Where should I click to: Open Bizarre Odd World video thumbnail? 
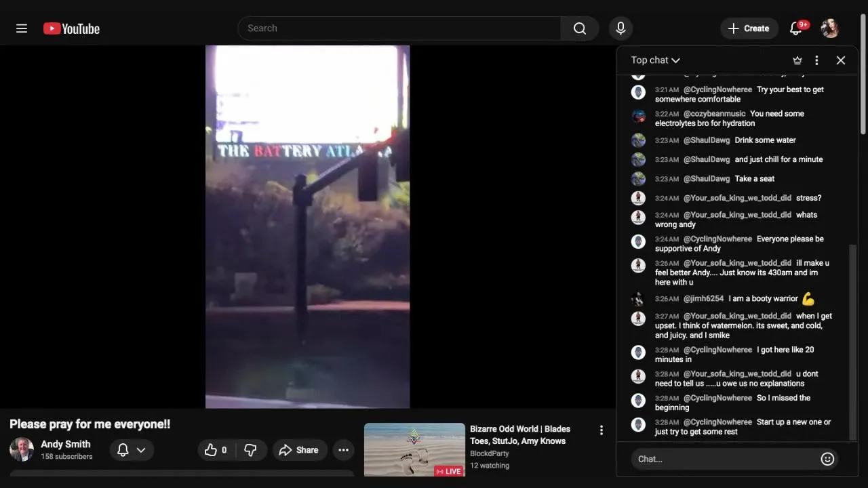(414, 449)
